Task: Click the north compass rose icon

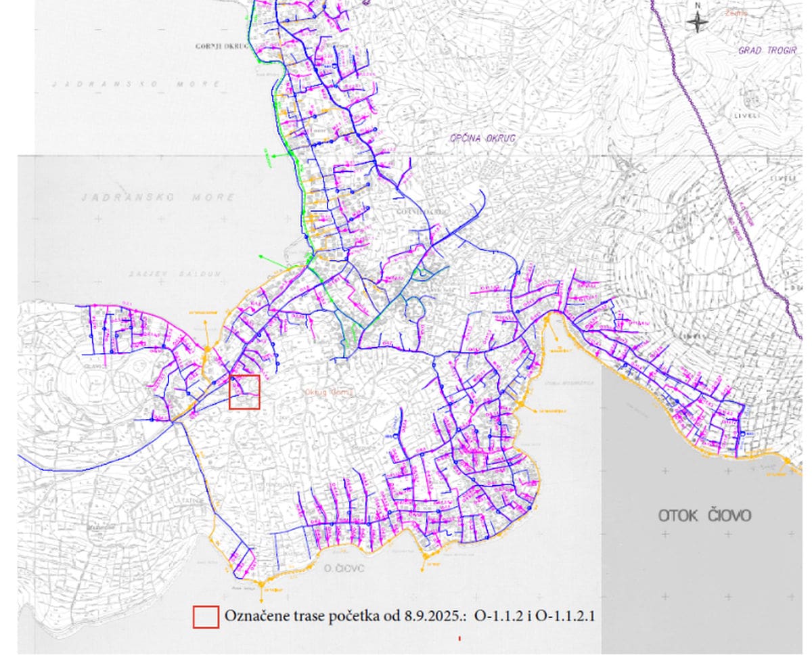Action: [697, 22]
